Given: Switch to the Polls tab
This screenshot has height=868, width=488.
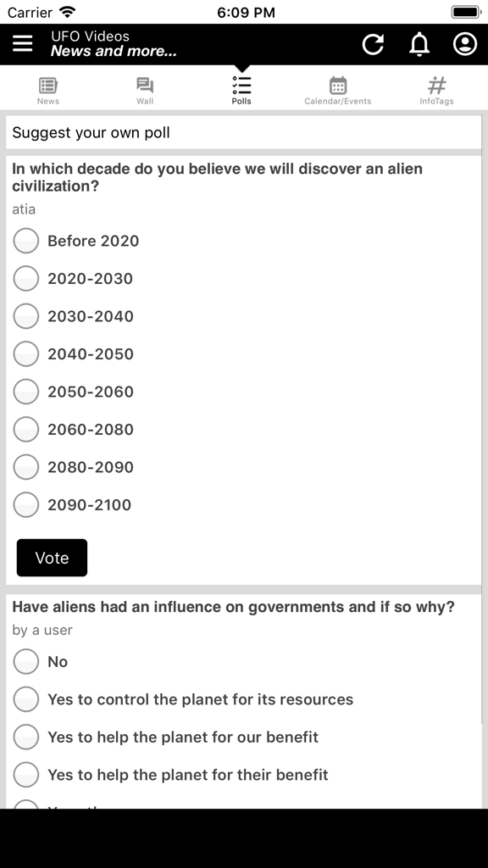Looking at the screenshot, I should click(x=241, y=87).
